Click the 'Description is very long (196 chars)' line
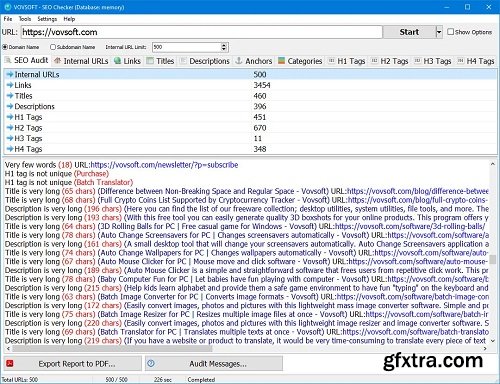The image size is (500, 384). click(247, 209)
